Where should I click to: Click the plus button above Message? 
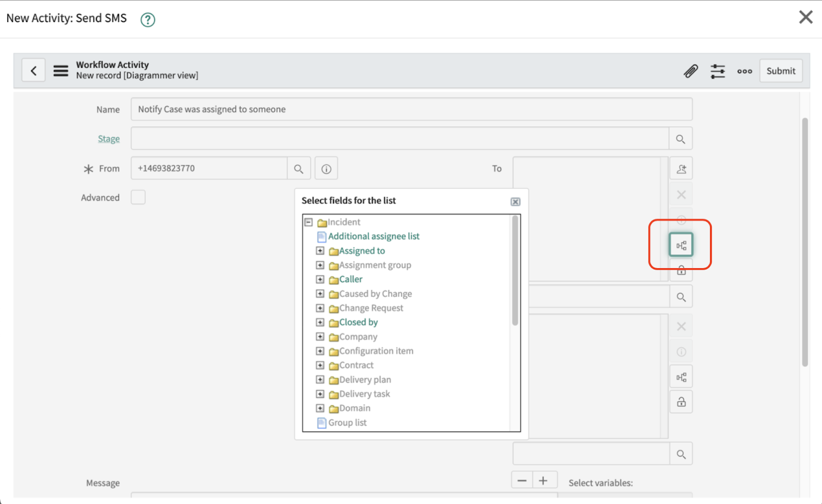(x=544, y=481)
